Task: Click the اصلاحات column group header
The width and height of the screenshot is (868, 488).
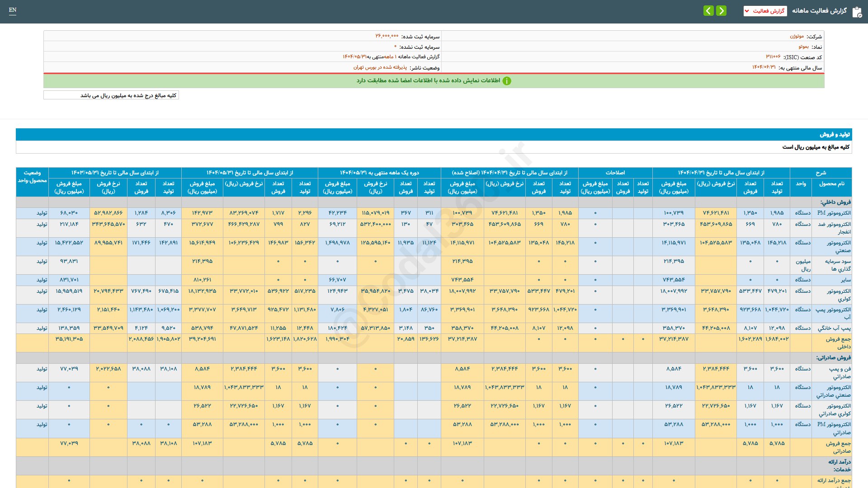Action: pos(615,173)
